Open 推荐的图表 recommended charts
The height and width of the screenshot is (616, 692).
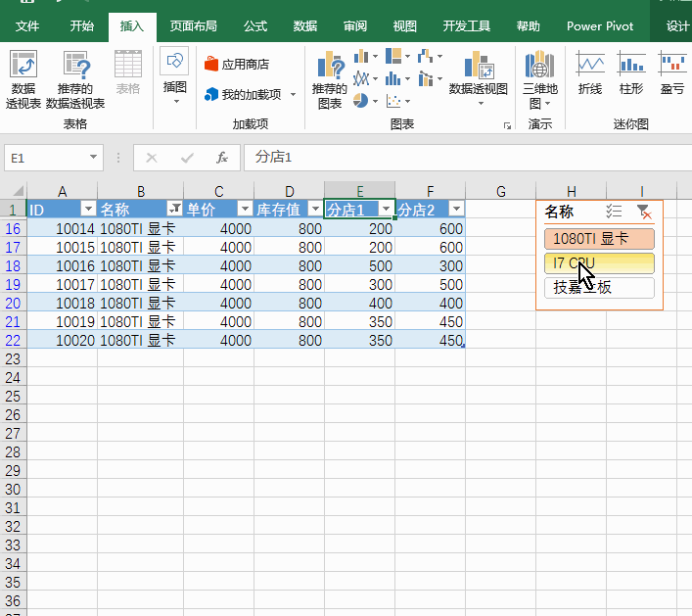click(x=329, y=80)
